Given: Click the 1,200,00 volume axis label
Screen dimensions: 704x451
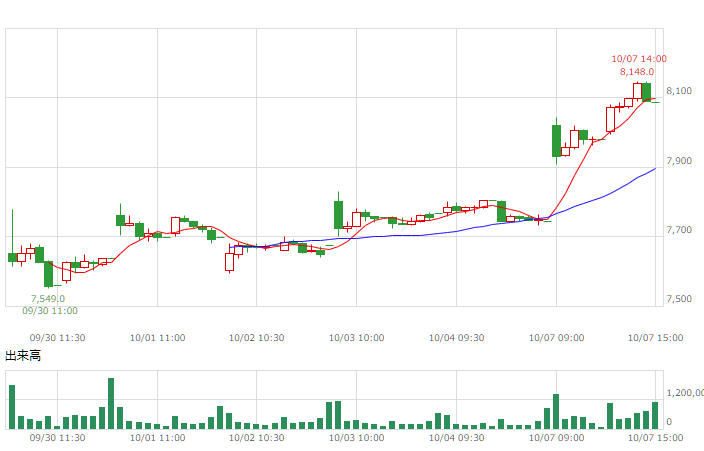Looking at the screenshot, I should [x=685, y=393].
